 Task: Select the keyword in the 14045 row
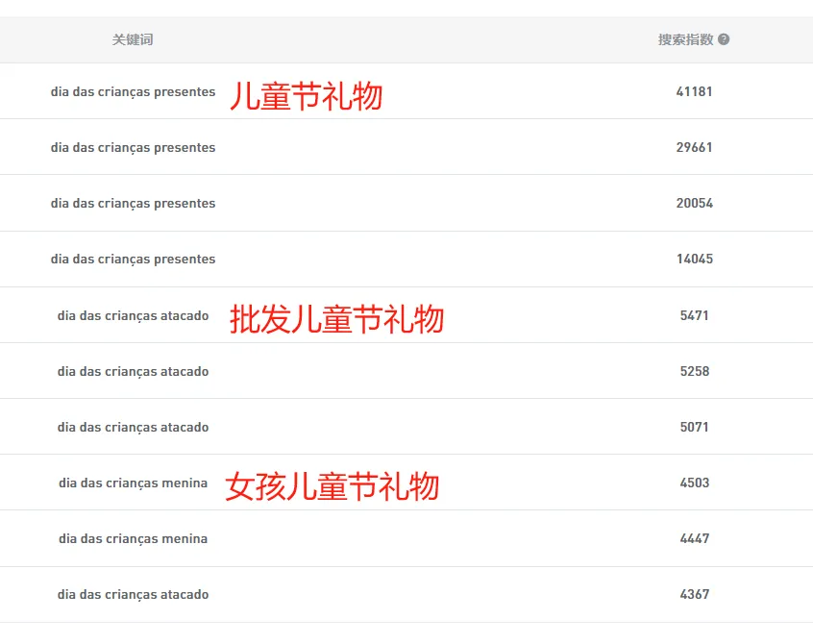tap(133, 259)
